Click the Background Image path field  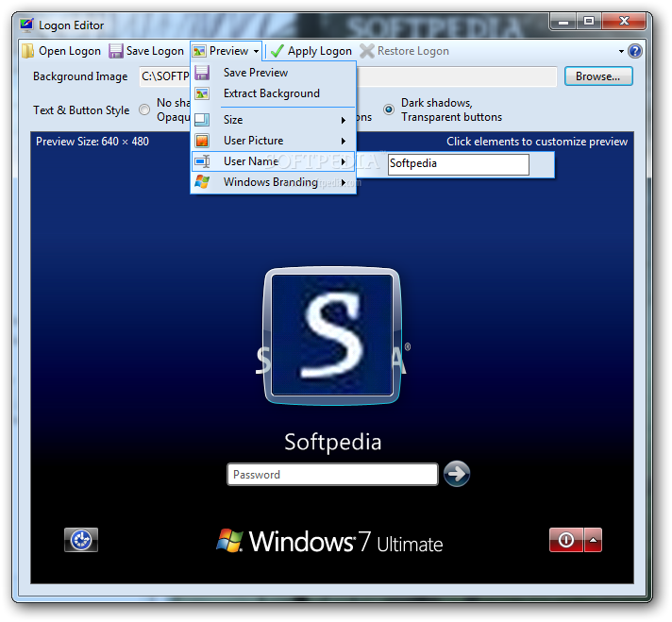[x=348, y=76]
